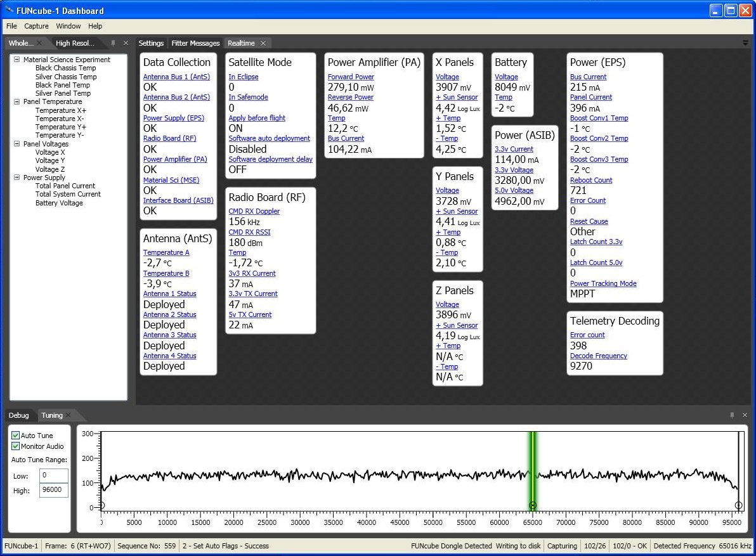This screenshot has height=556, width=756.
Task: Click the X Panels + Sun Sensor link
Action: [457, 97]
